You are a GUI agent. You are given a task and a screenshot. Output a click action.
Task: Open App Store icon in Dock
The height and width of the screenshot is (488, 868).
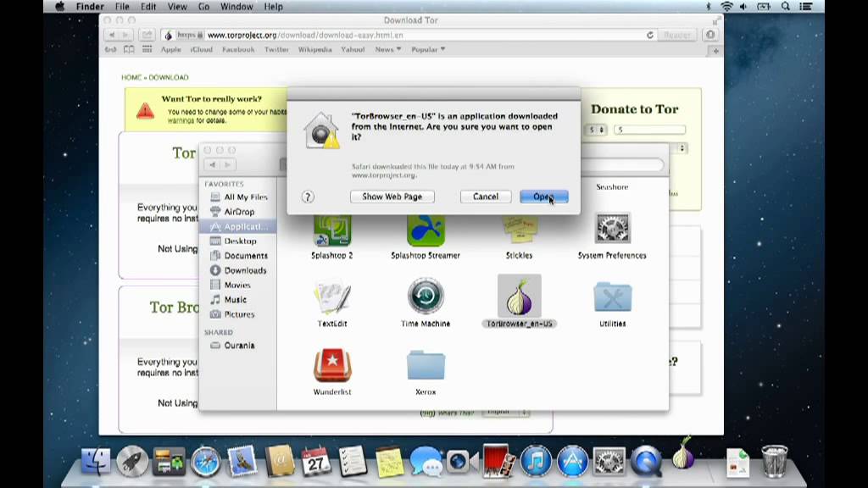(572, 462)
